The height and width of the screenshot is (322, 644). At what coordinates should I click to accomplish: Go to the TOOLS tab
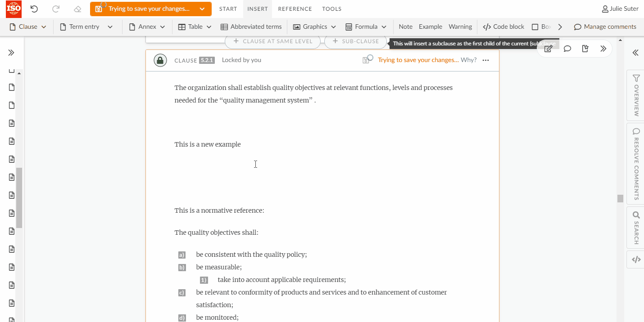pos(332,9)
